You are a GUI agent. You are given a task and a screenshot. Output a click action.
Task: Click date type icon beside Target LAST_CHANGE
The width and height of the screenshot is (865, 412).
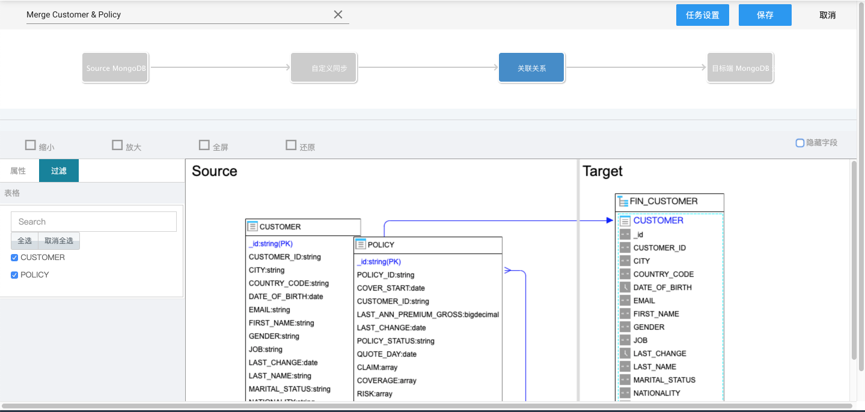coord(625,354)
